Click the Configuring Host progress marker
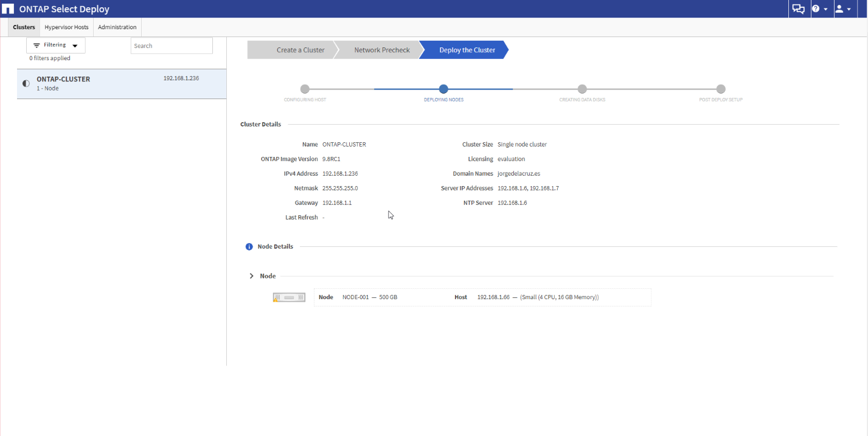 (305, 89)
